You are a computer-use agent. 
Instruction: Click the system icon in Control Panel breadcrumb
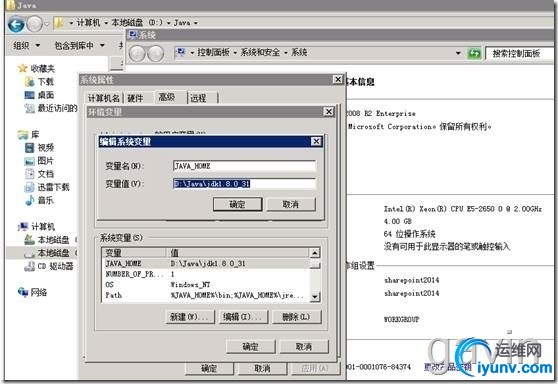click(181, 53)
